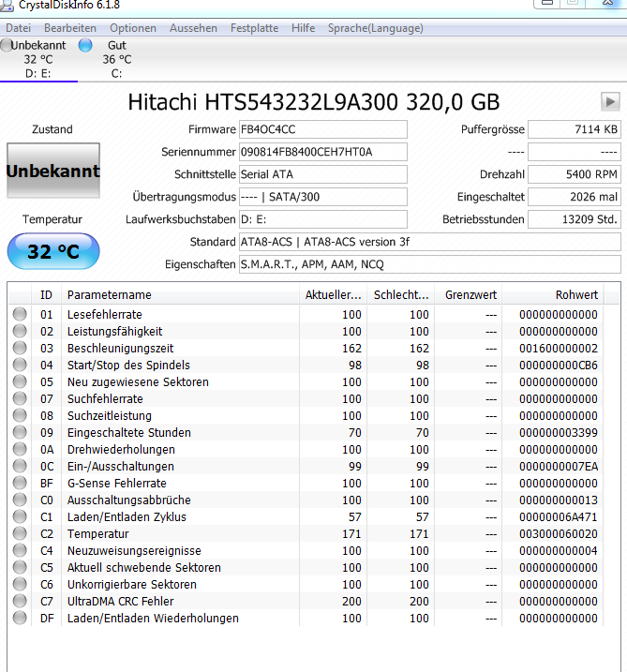Sort by the Parametername column header

tap(180, 295)
